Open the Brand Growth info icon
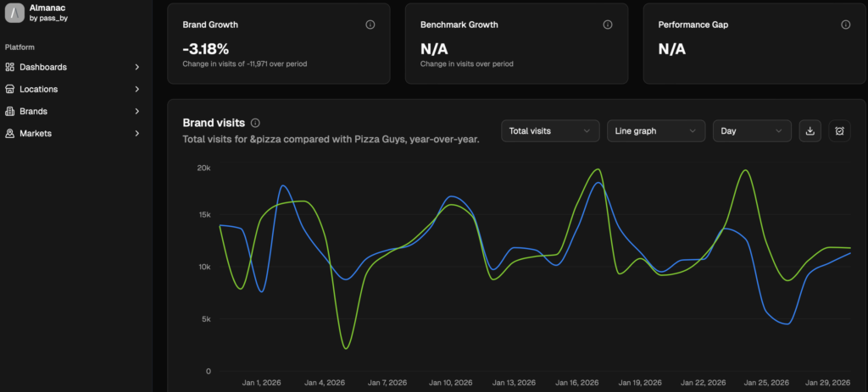Screen dimensions: 868x392 (x=370, y=25)
